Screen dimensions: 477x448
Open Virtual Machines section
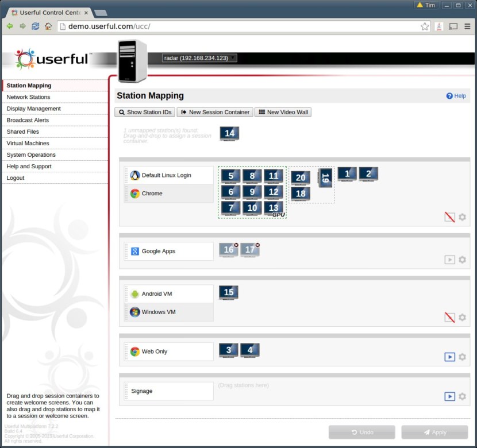click(55, 143)
